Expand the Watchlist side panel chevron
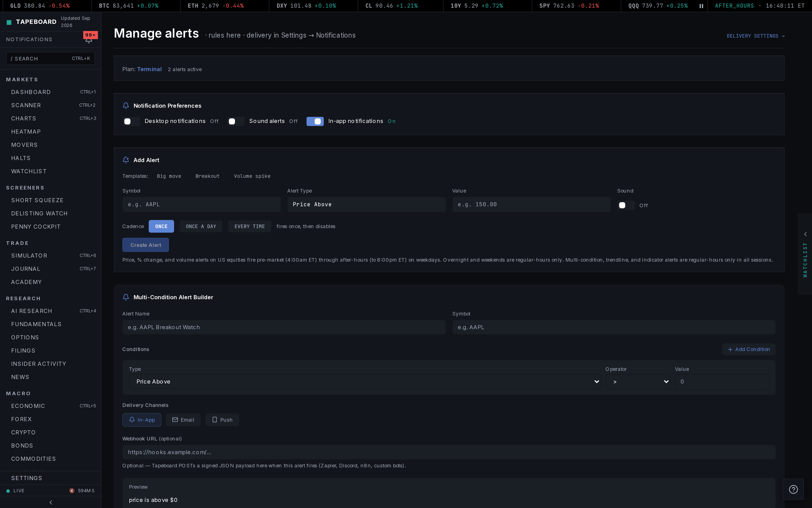 tap(805, 234)
